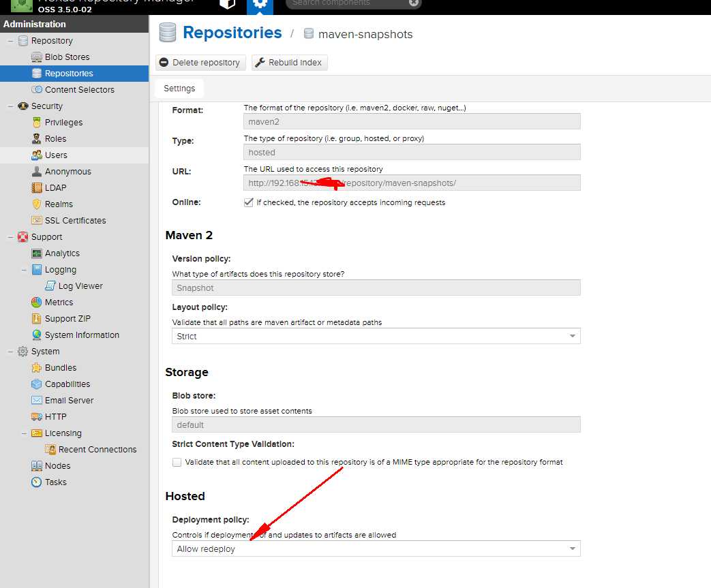Click the maven-snapshots breadcrumb
711x588 pixels.
(365, 35)
